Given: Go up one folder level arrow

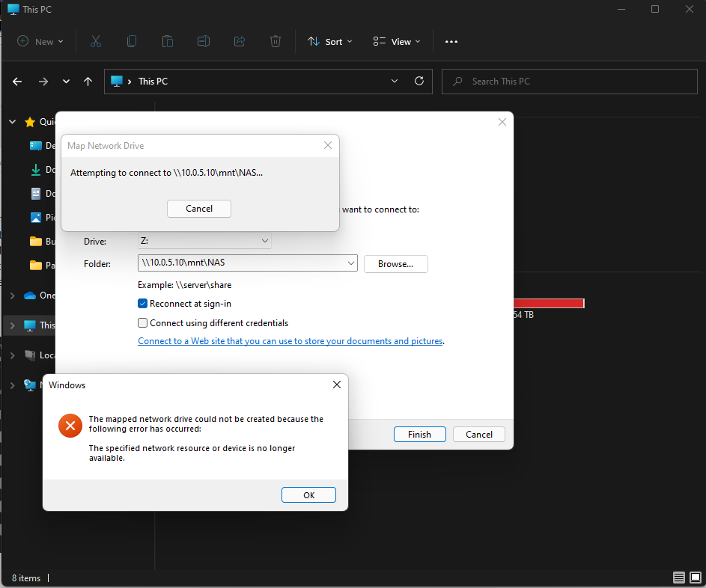Looking at the screenshot, I should pyautogui.click(x=88, y=82).
